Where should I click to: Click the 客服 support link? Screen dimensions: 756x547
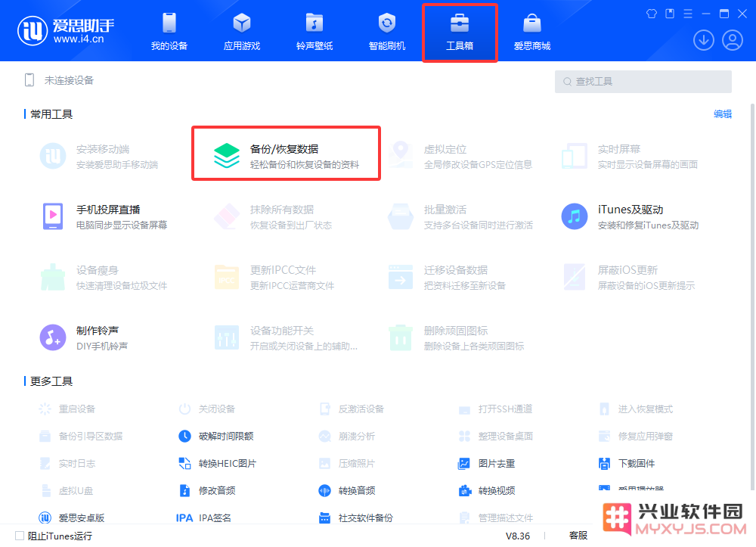click(578, 536)
